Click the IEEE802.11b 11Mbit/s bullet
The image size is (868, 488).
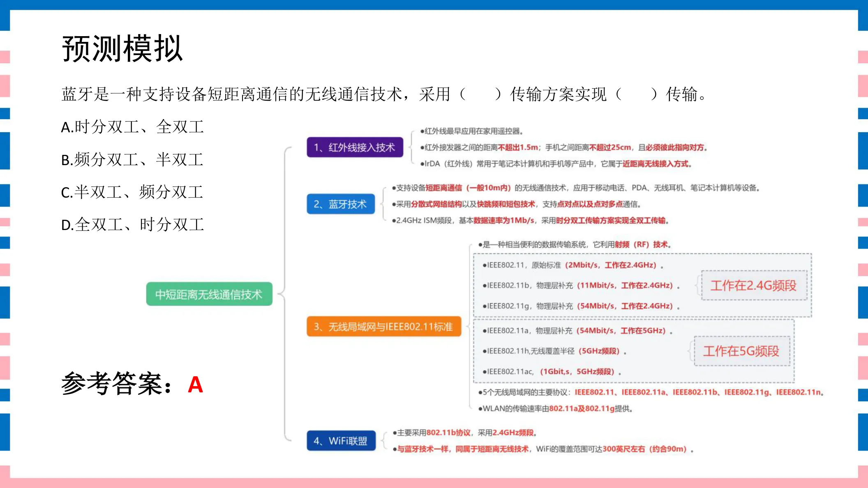click(x=581, y=285)
